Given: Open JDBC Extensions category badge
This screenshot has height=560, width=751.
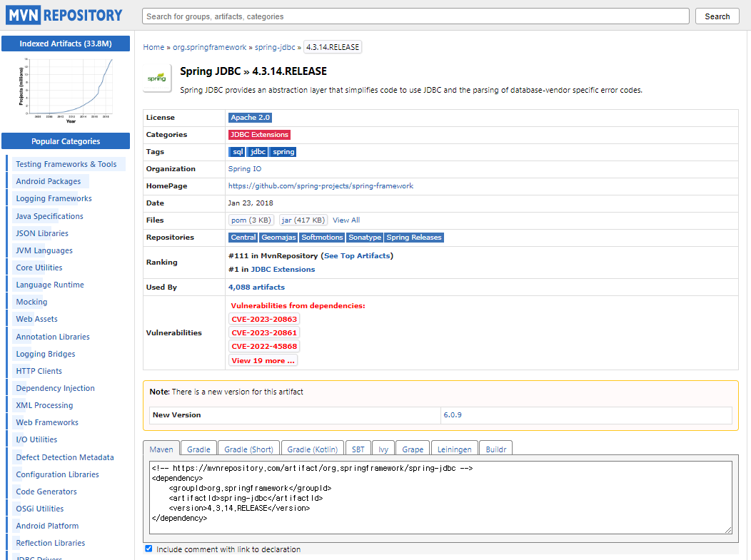Looking at the screenshot, I should click(259, 135).
